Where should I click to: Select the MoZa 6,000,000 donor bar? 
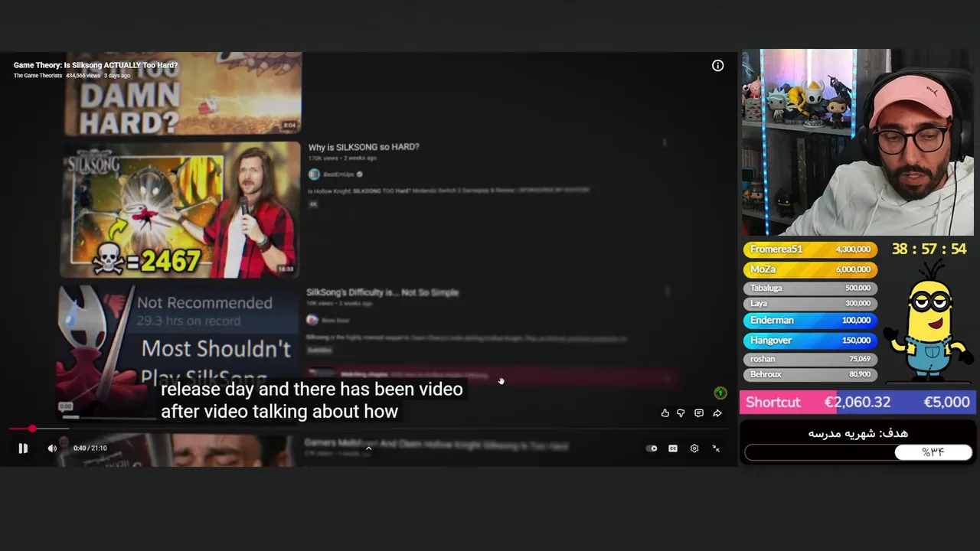[810, 269]
